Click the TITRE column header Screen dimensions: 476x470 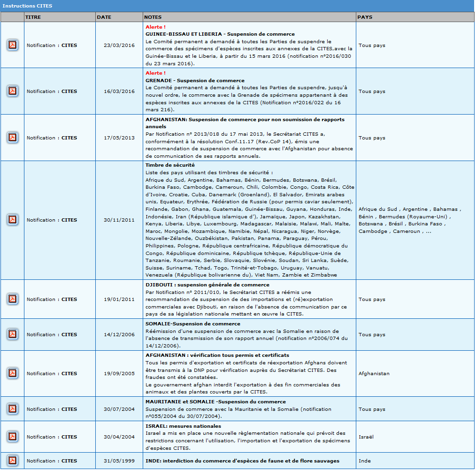pos(60,17)
